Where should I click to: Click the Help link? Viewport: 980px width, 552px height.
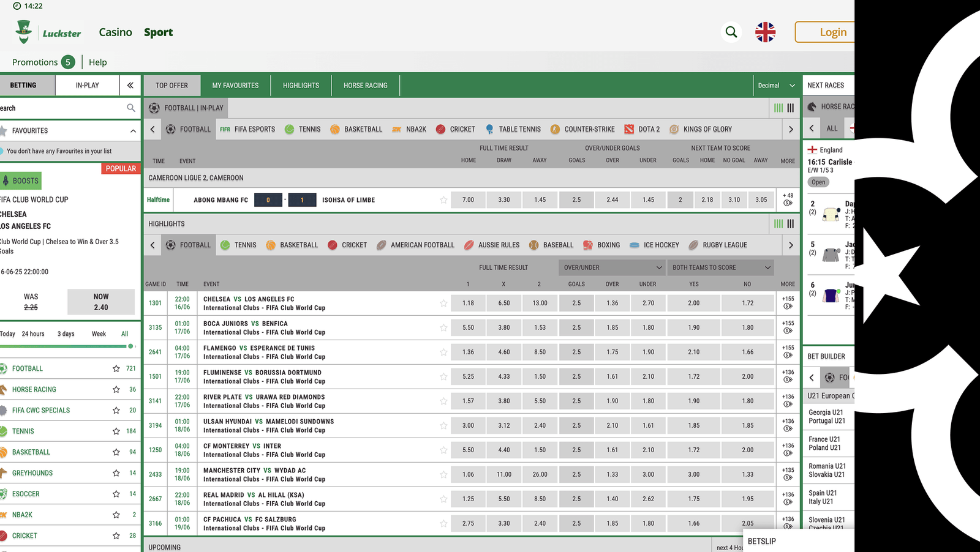97,62
